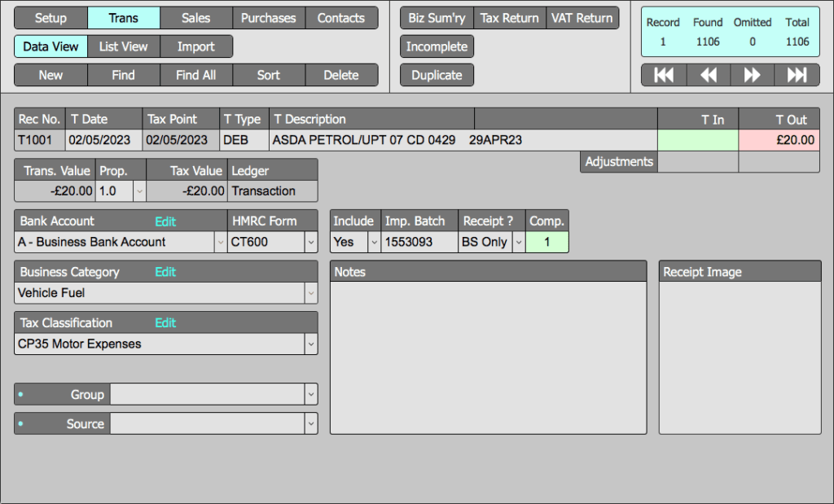Click the Find All button
Image resolution: width=834 pixels, height=504 pixels.
195,75
